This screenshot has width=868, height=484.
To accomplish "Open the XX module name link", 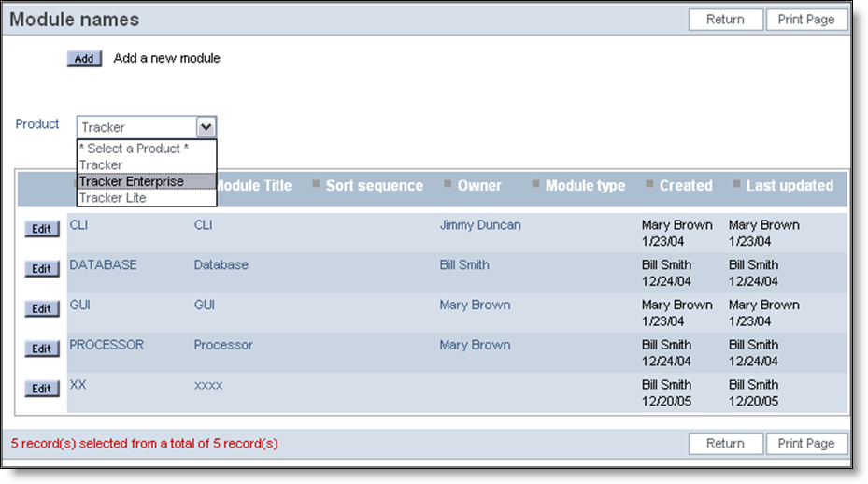I will 78,384.
